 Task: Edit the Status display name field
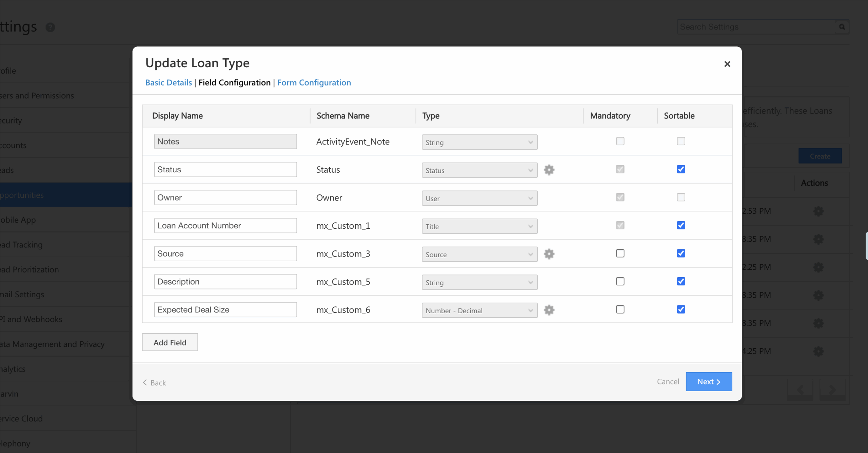[225, 169]
